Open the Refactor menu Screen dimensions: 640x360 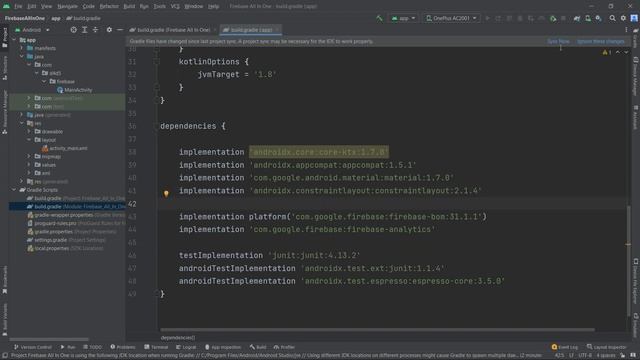[x=109, y=7]
